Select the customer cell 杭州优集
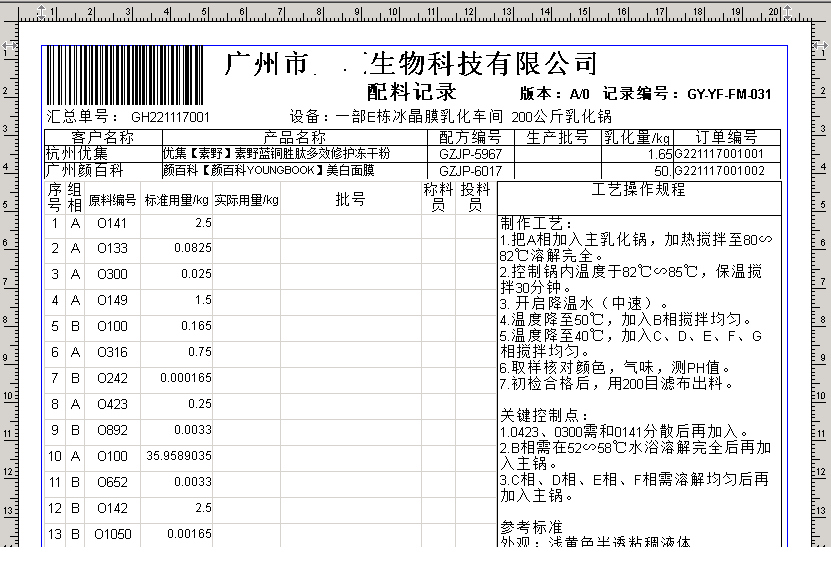 coord(72,154)
